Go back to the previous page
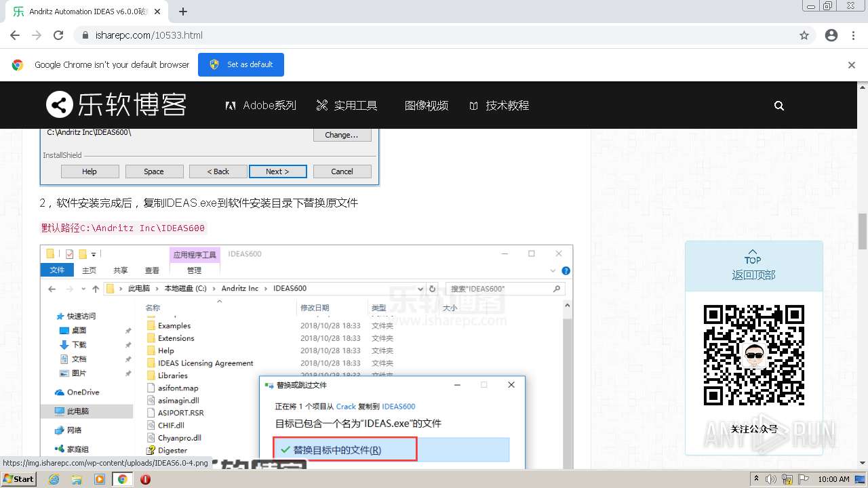The width and height of the screenshot is (868, 488). 15,35
